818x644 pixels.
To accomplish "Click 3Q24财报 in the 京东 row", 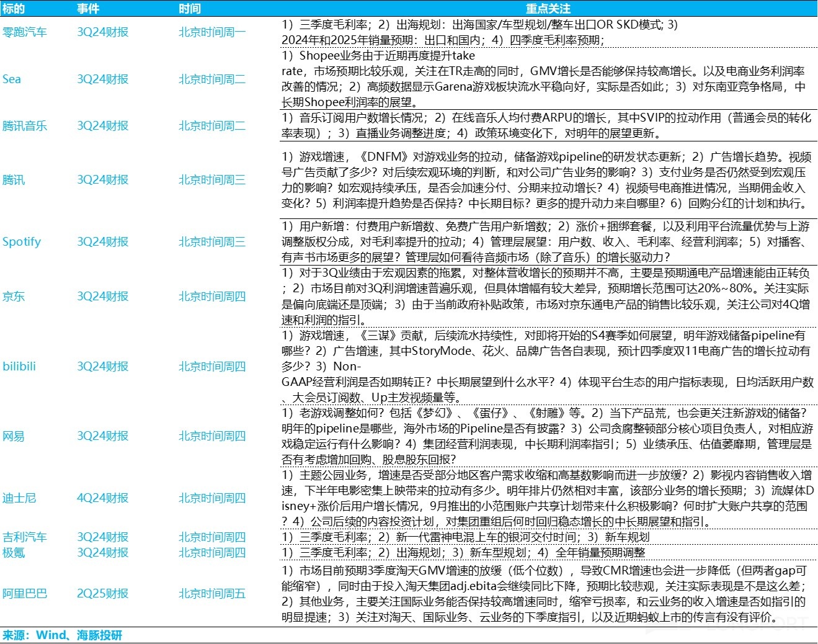I will point(103,297).
